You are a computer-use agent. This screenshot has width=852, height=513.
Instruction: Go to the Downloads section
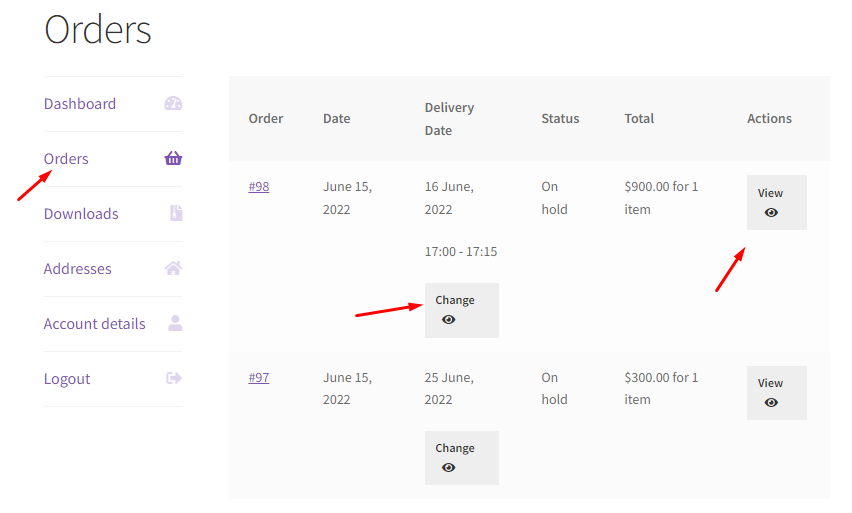pos(81,214)
